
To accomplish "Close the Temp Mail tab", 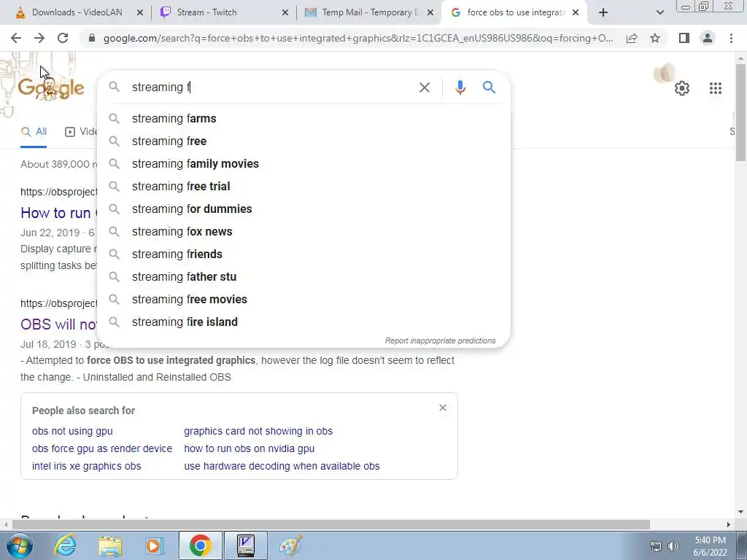I will click(x=430, y=13).
